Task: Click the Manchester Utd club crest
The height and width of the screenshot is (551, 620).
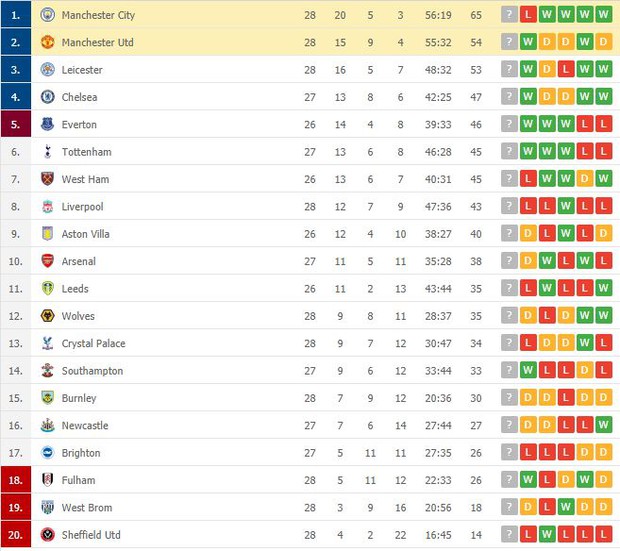Action: click(47, 43)
